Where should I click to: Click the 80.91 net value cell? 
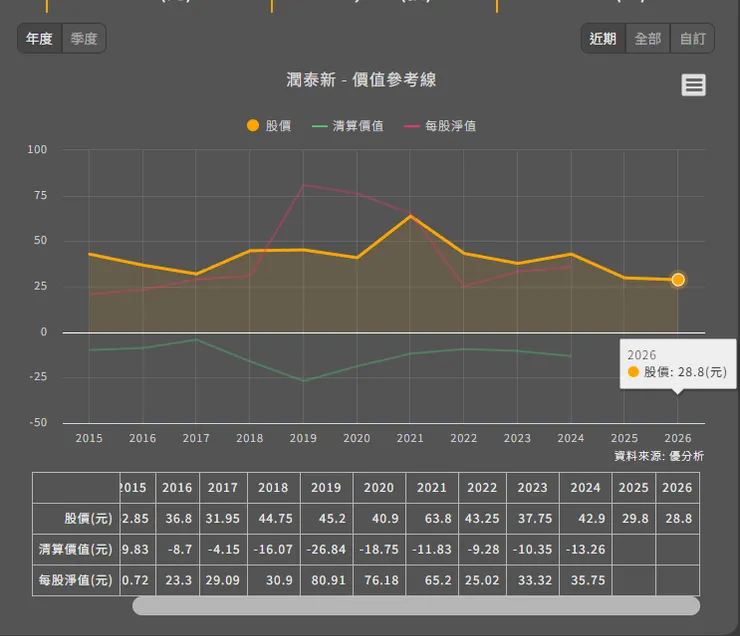pyautogui.click(x=326, y=580)
